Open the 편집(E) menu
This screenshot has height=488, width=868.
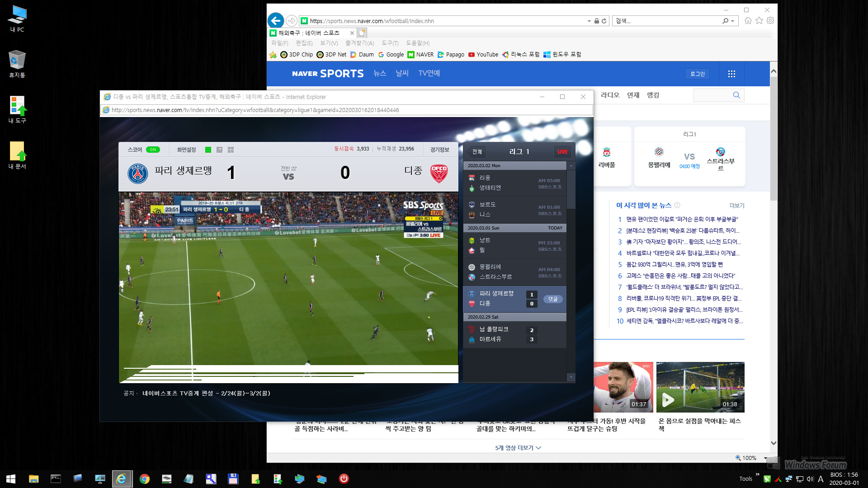click(x=304, y=43)
